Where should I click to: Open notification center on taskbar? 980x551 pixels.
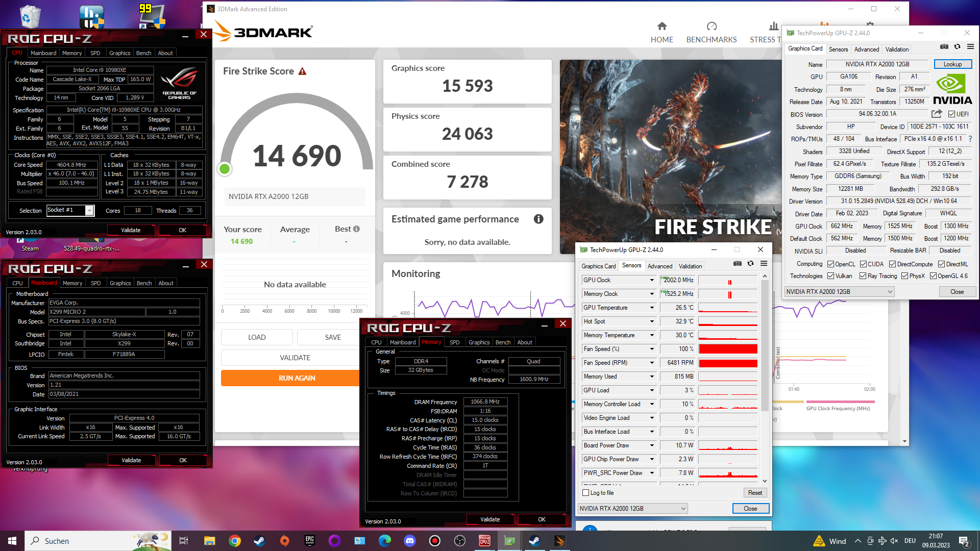pos(964,541)
